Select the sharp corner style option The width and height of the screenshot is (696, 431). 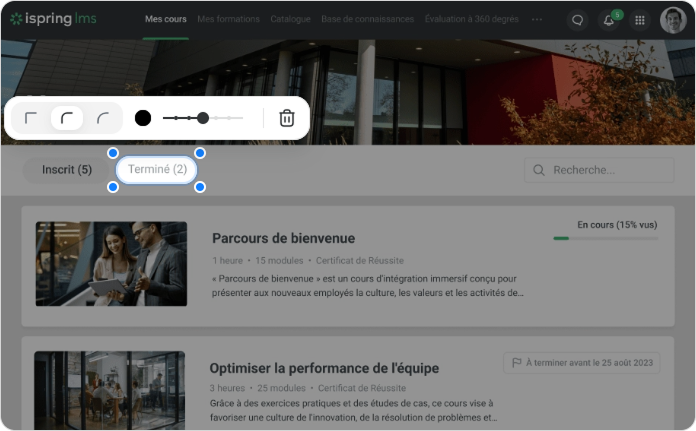tap(31, 118)
